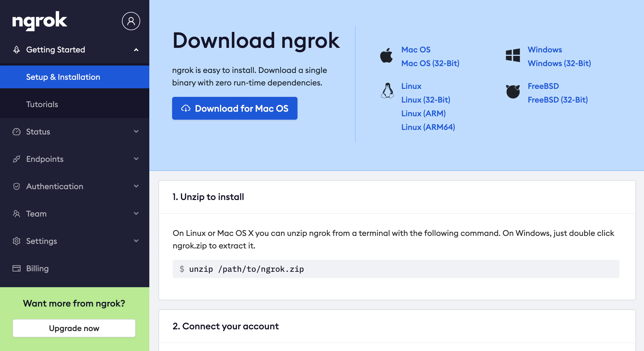Expand the Settings section

(x=136, y=241)
